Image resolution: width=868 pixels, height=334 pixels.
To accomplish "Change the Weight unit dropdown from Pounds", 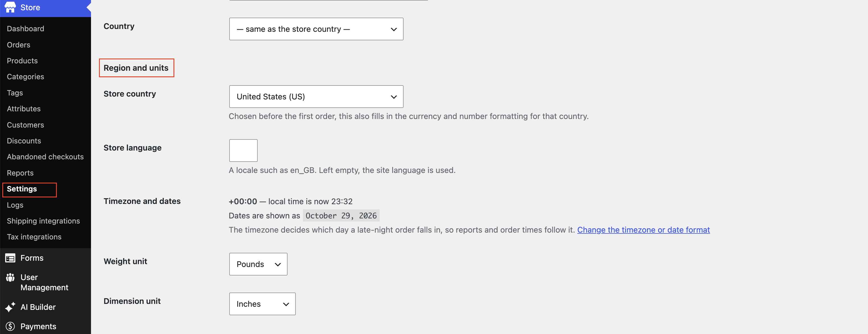I will tap(258, 264).
